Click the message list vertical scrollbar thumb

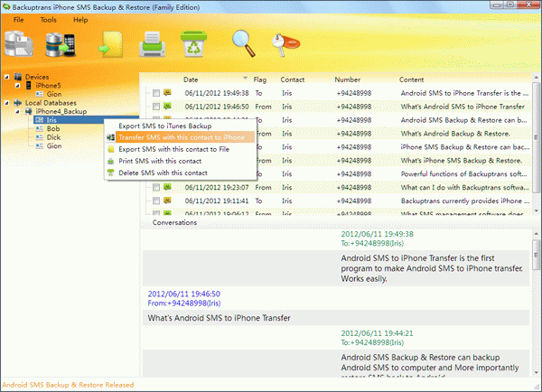(x=536, y=137)
